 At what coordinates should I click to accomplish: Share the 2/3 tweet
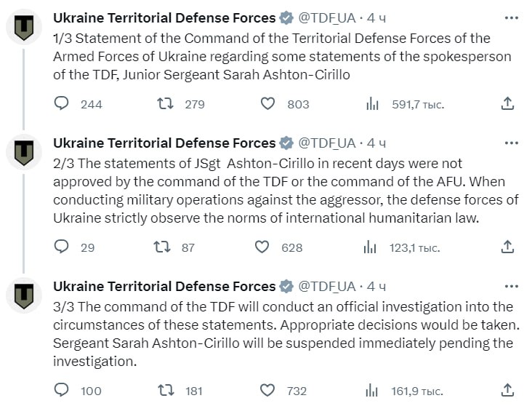[x=508, y=247]
